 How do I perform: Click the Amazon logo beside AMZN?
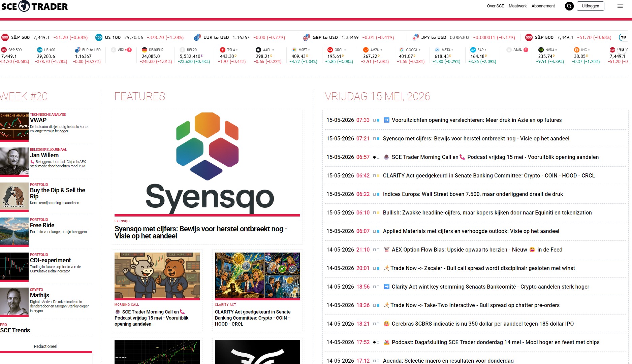(366, 50)
